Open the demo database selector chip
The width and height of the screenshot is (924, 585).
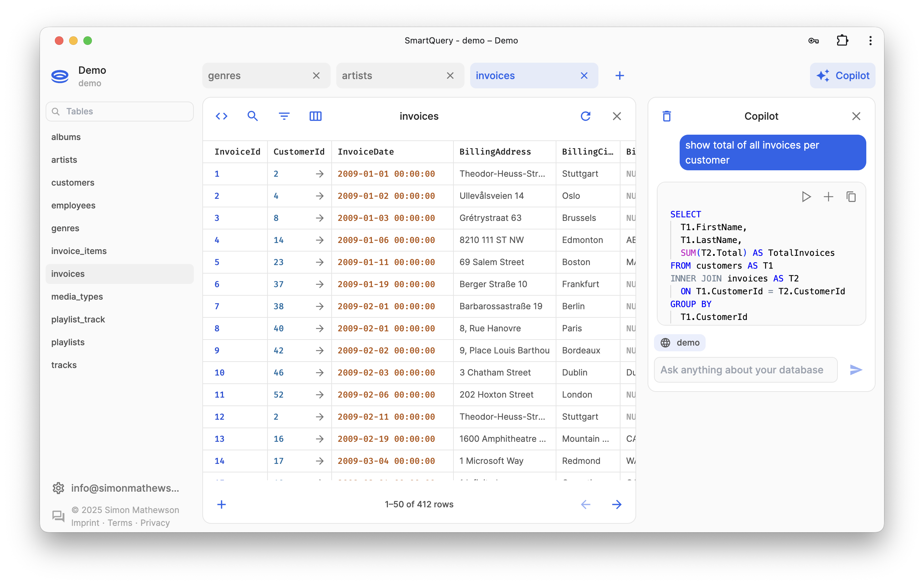(680, 342)
